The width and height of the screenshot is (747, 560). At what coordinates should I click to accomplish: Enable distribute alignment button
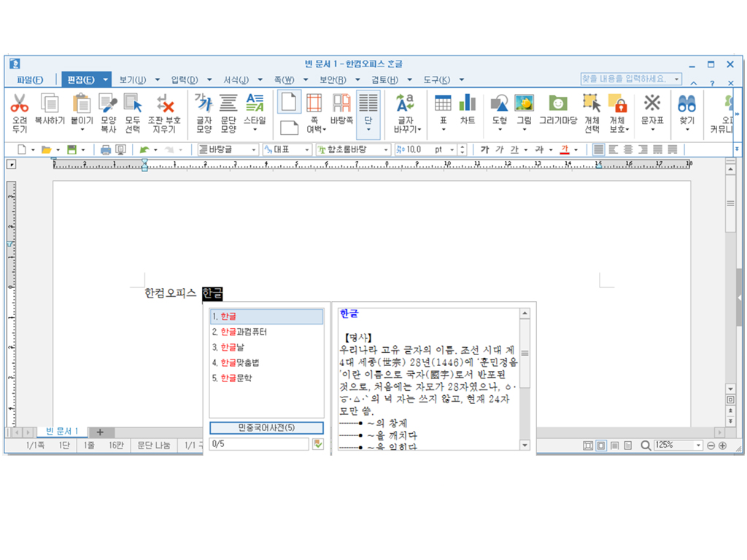click(x=657, y=149)
